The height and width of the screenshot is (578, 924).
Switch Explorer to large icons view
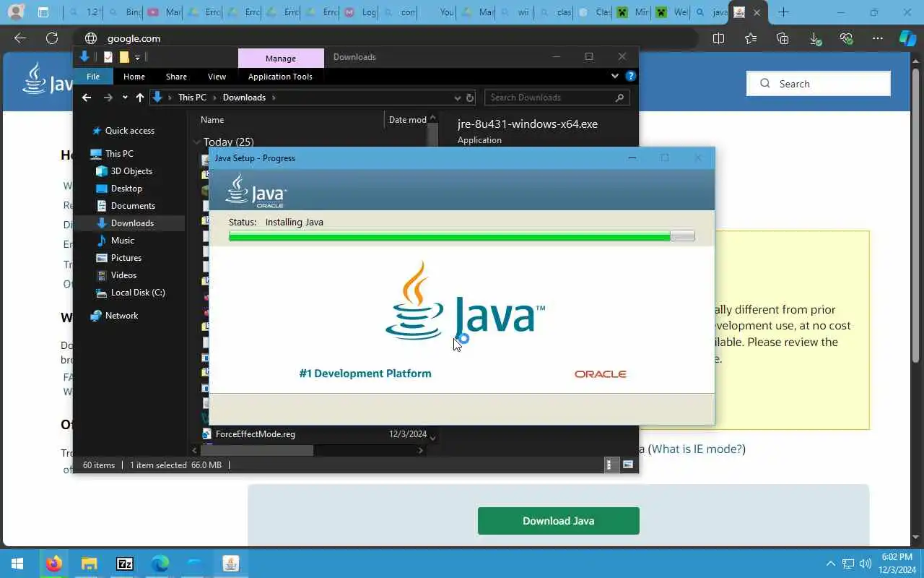point(627,465)
